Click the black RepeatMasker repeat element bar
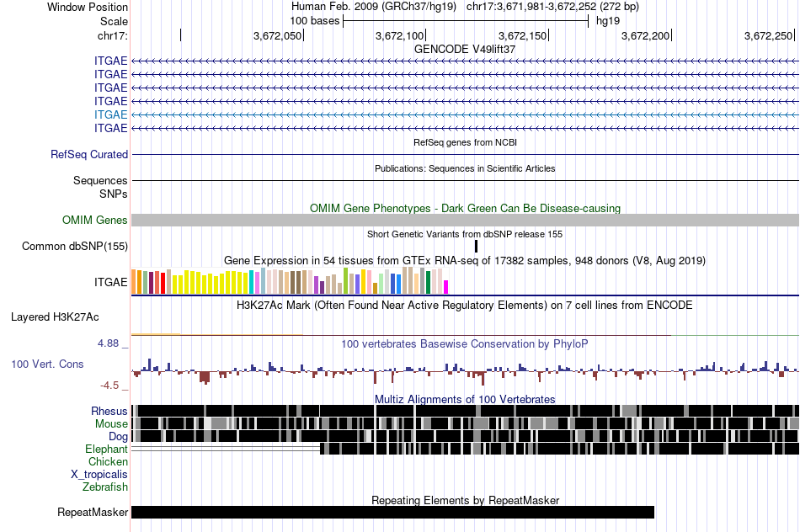 point(393,512)
